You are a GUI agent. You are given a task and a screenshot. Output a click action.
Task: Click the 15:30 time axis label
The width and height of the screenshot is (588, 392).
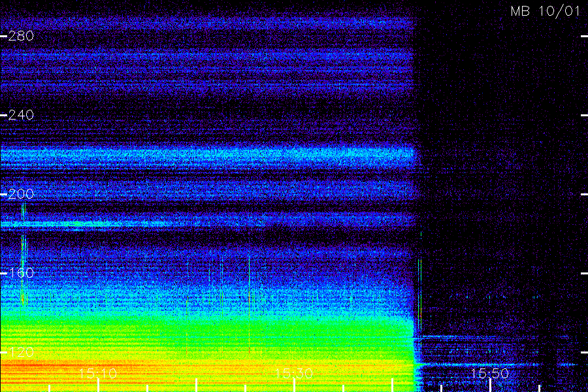click(x=294, y=373)
